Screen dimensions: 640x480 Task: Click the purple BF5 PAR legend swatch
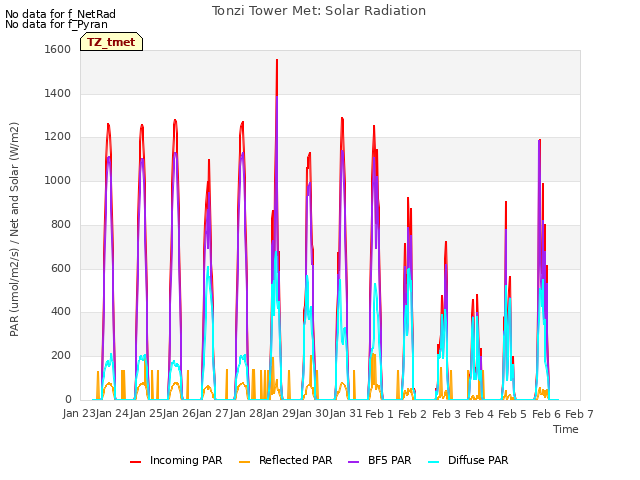(353, 462)
